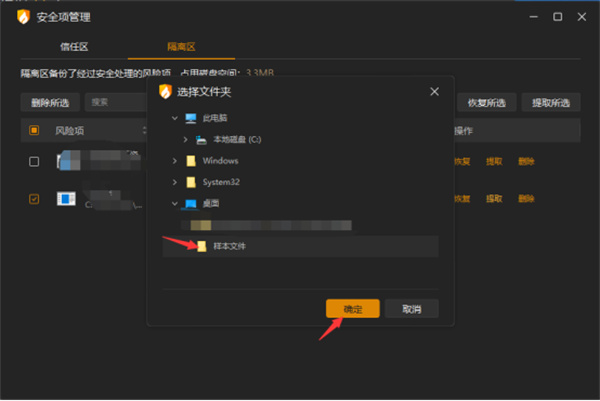The height and width of the screenshot is (401, 600).
Task: Minimize the 安全项管理 window
Action: pyautogui.click(x=533, y=17)
